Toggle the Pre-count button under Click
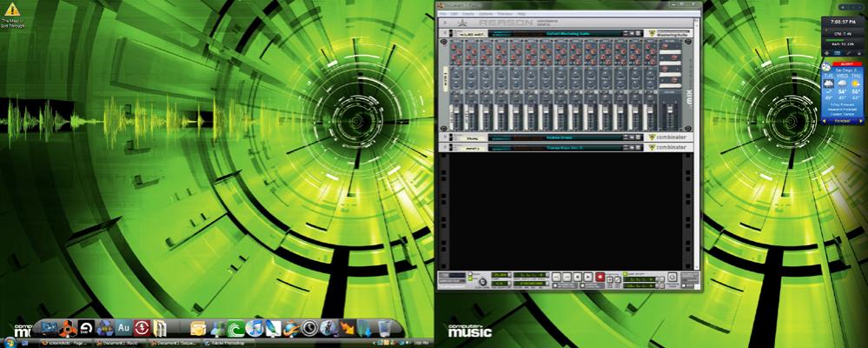Image resolution: width=868 pixels, height=348 pixels. (470, 278)
